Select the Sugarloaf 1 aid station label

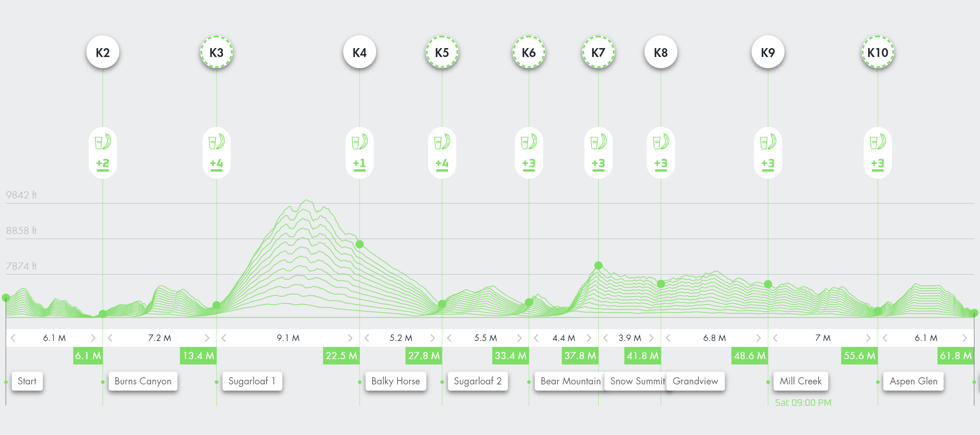pyautogui.click(x=252, y=381)
